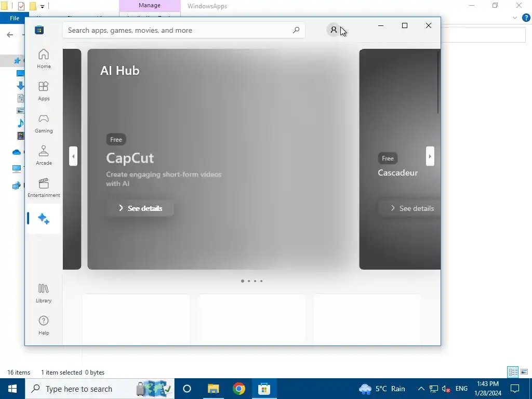Open File Explorer from taskbar

click(214, 389)
